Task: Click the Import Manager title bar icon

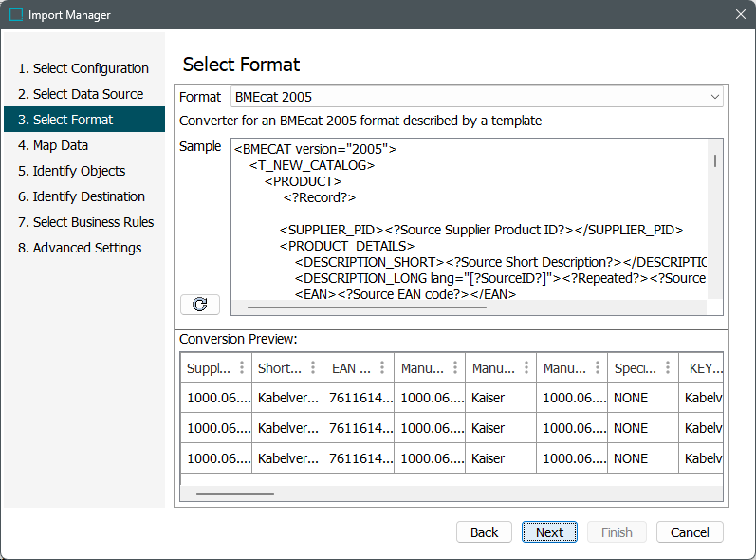Action: tap(16, 15)
